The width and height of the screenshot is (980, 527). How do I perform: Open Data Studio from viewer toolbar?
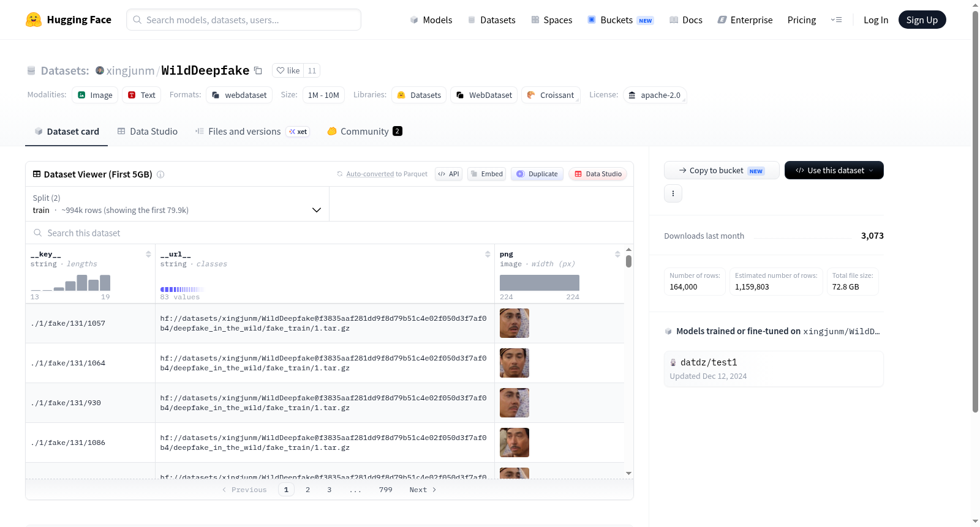tap(598, 174)
